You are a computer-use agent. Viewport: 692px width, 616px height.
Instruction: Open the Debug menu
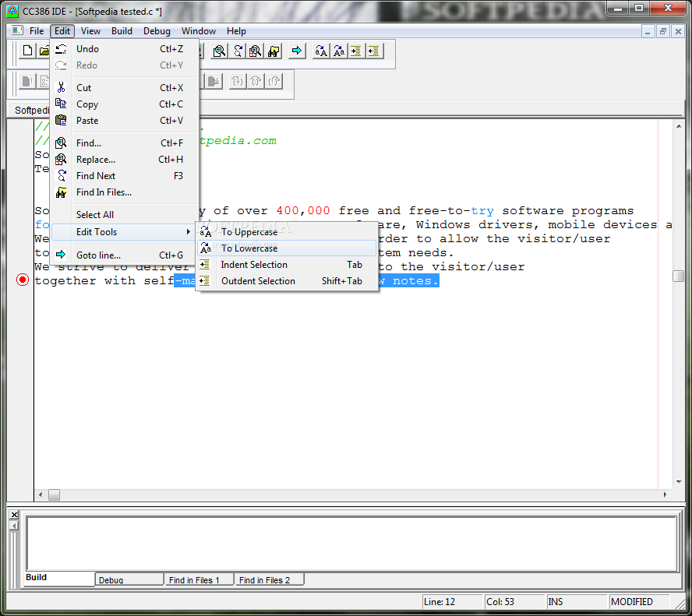tap(157, 31)
